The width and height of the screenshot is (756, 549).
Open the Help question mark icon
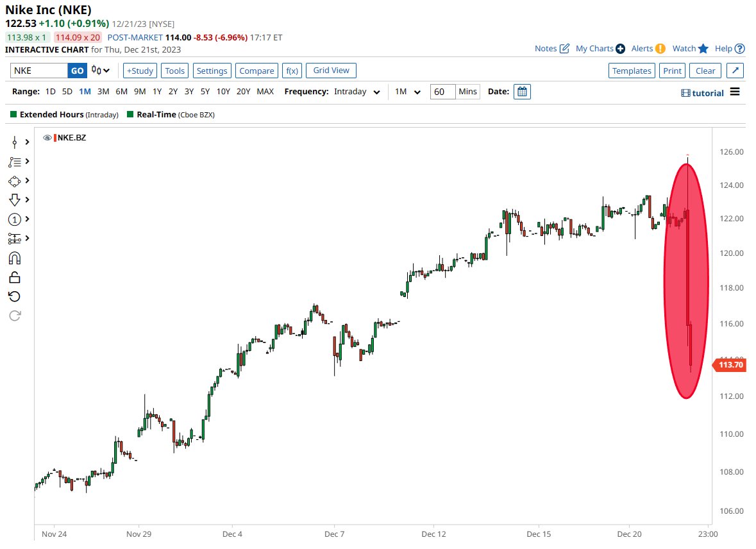click(x=740, y=49)
